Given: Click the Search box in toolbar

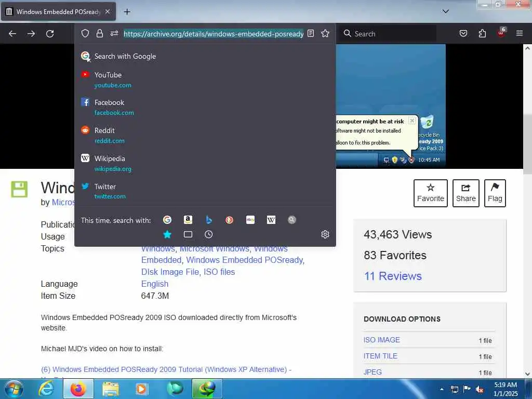Looking at the screenshot, I should click(388, 34).
